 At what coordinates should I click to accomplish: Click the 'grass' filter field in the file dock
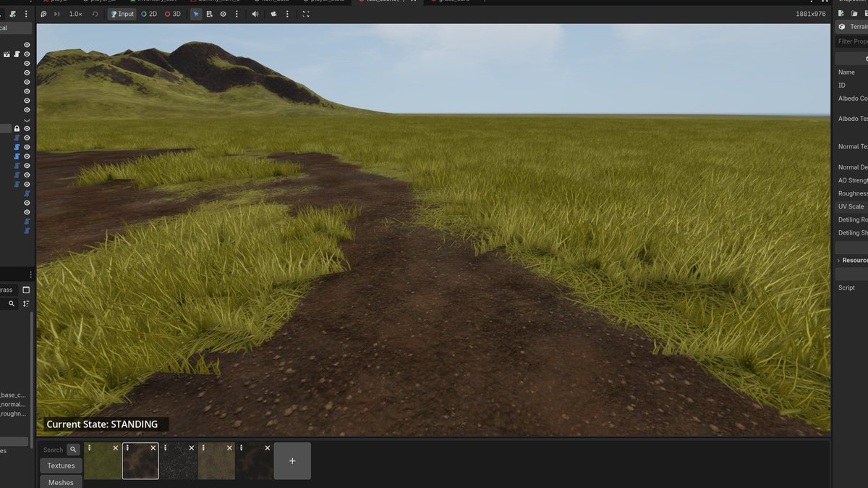tap(7, 290)
